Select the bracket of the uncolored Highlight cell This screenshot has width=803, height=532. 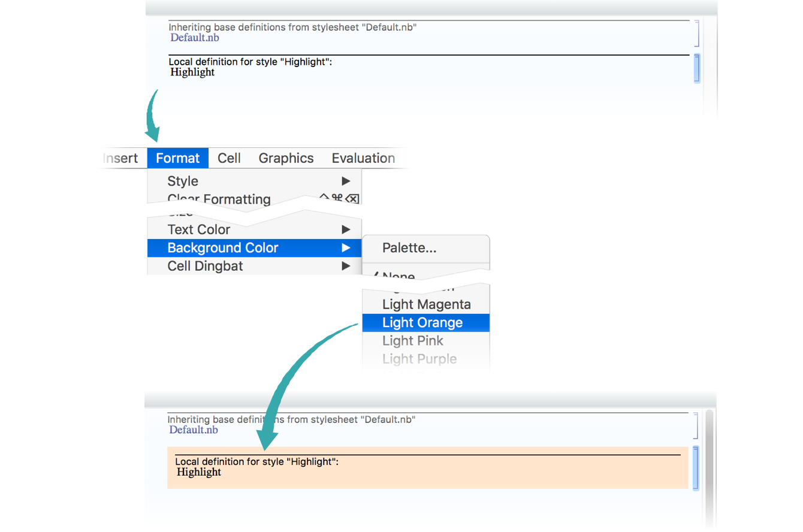click(696, 68)
